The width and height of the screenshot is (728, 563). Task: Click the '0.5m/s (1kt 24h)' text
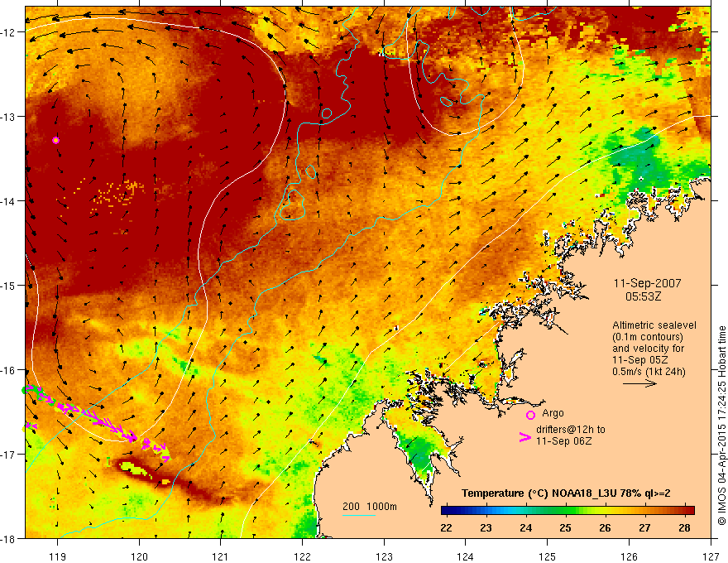(x=649, y=372)
